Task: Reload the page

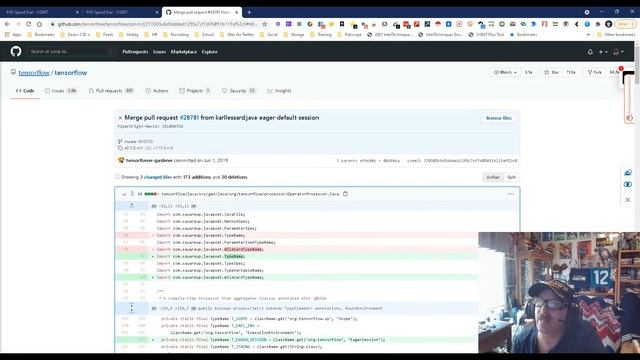Action: pyautogui.click(x=29, y=24)
